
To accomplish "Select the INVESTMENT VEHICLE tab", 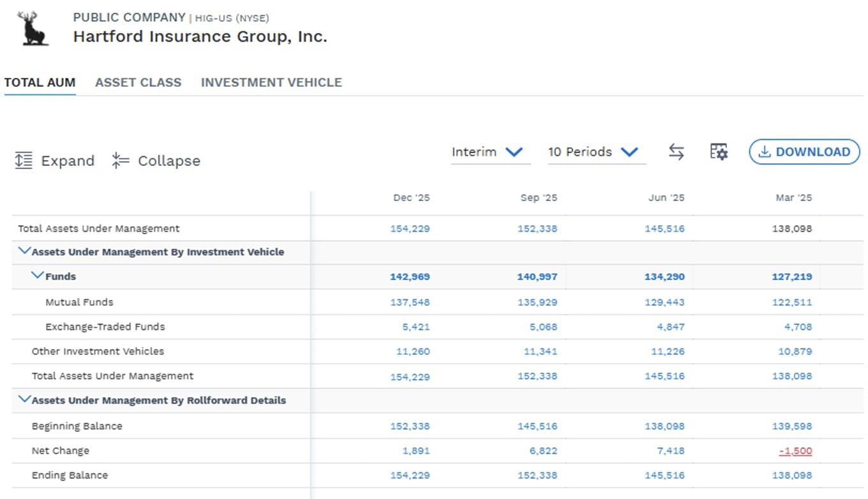I will point(271,82).
